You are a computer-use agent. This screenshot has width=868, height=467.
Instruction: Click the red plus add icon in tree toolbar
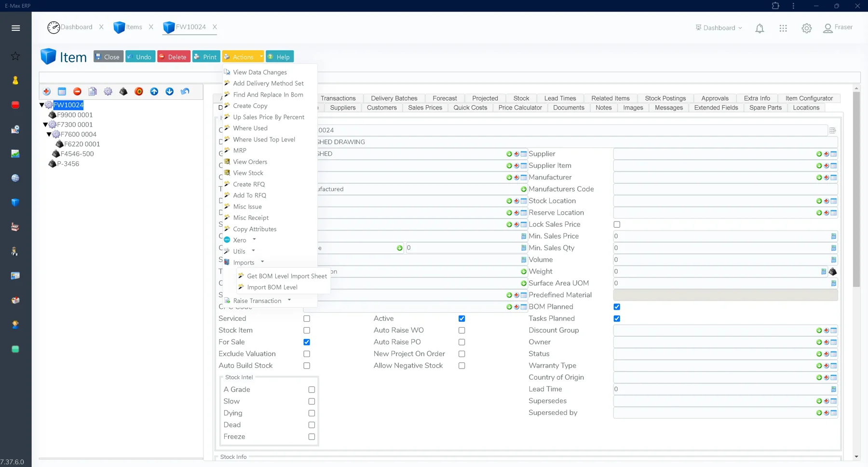(x=47, y=92)
